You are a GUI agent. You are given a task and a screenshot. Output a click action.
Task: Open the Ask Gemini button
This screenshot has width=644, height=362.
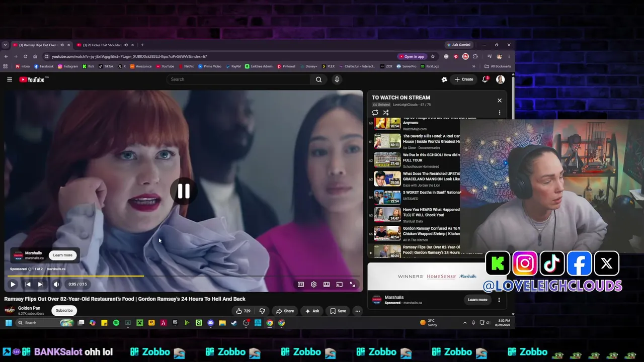458,45
